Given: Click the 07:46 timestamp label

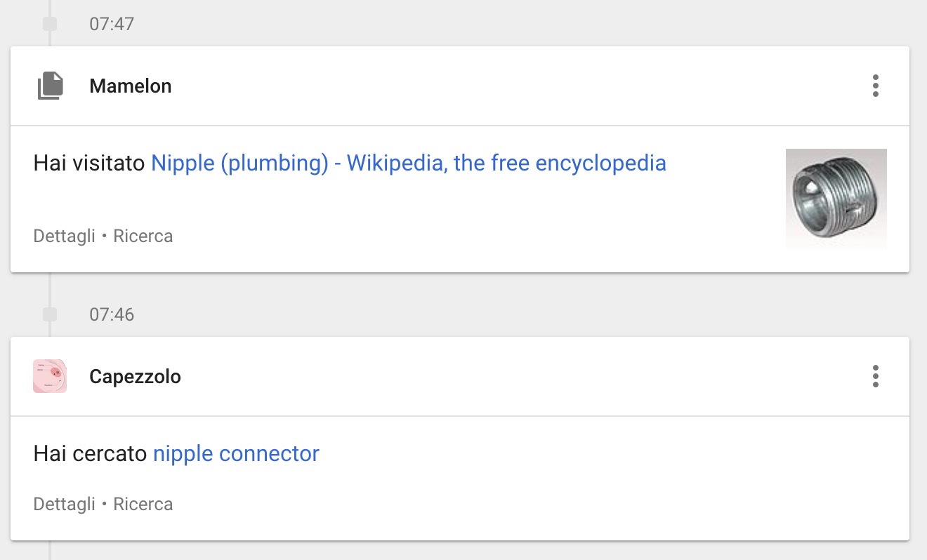Looking at the screenshot, I should (x=111, y=314).
